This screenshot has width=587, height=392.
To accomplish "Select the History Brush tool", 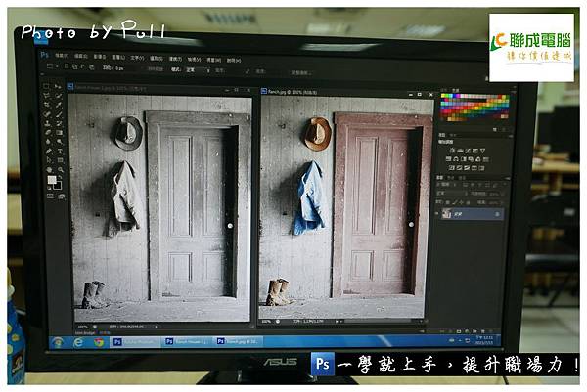I will [60, 123].
